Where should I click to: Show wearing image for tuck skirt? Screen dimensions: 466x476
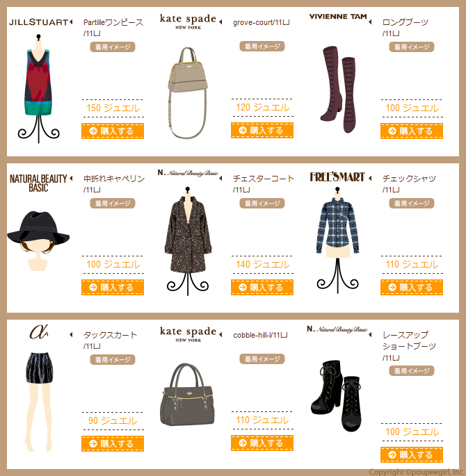point(113,360)
